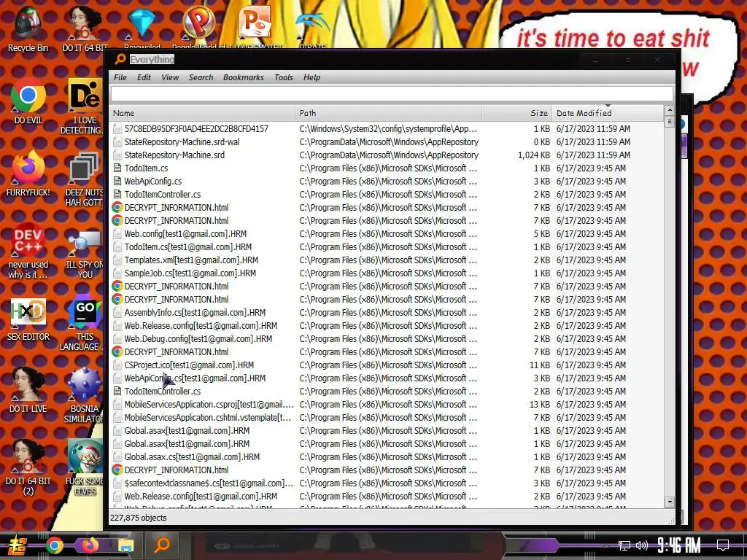Open the ILL SPY ON YOU icon
Image resolution: width=747 pixels, height=560 pixels.
tap(84, 254)
